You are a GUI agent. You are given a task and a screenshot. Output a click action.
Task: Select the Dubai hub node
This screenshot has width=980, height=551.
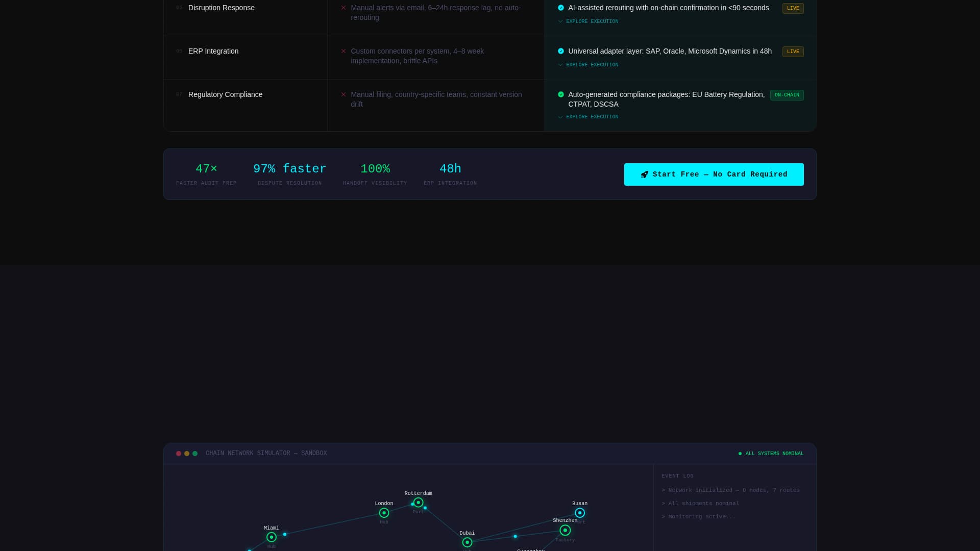467,542
